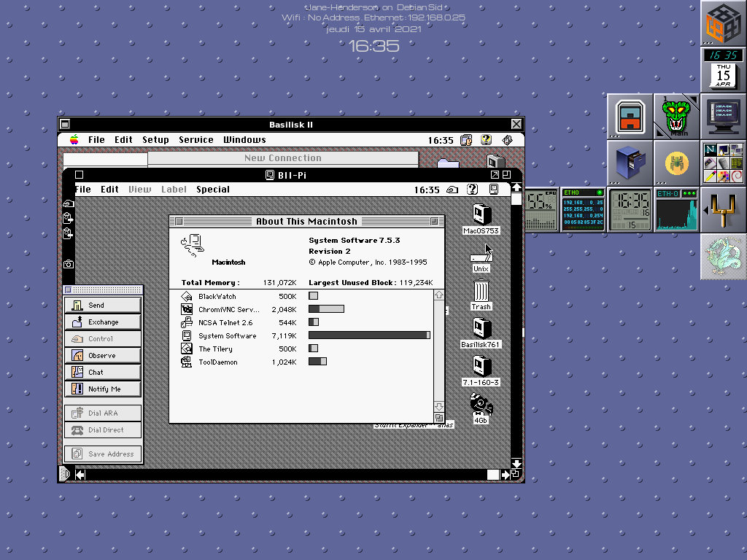The height and width of the screenshot is (560, 747).
Task: Click the green monster dock icon
Action: (x=676, y=117)
